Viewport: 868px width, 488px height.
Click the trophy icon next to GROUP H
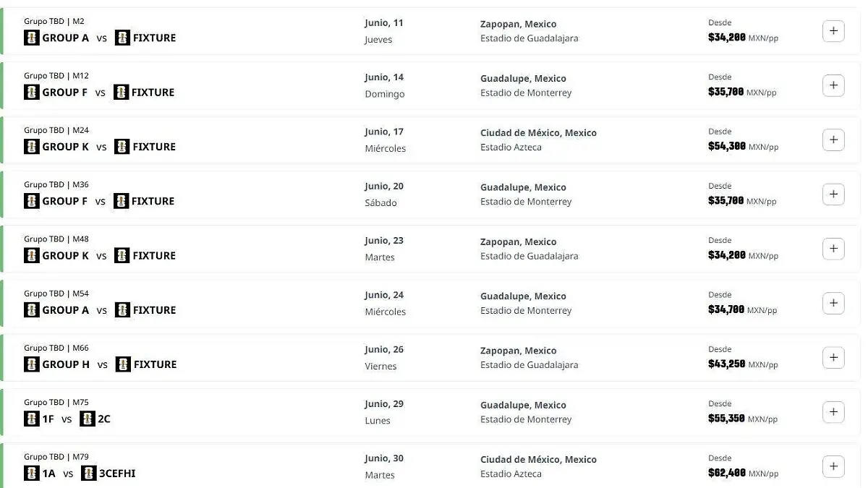pos(32,364)
